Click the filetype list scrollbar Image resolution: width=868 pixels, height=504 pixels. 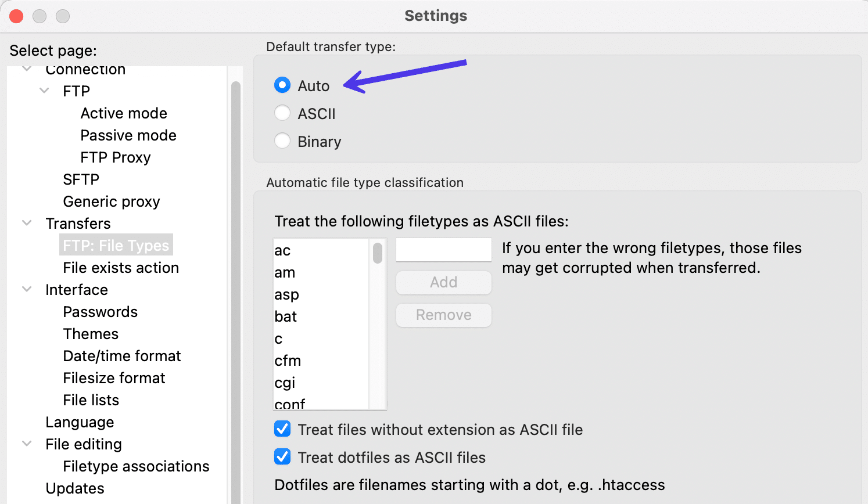[x=378, y=253]
